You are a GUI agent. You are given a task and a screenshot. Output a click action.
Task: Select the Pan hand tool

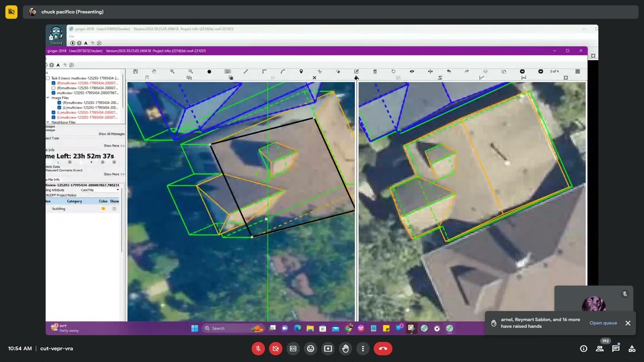click(154, 71)
